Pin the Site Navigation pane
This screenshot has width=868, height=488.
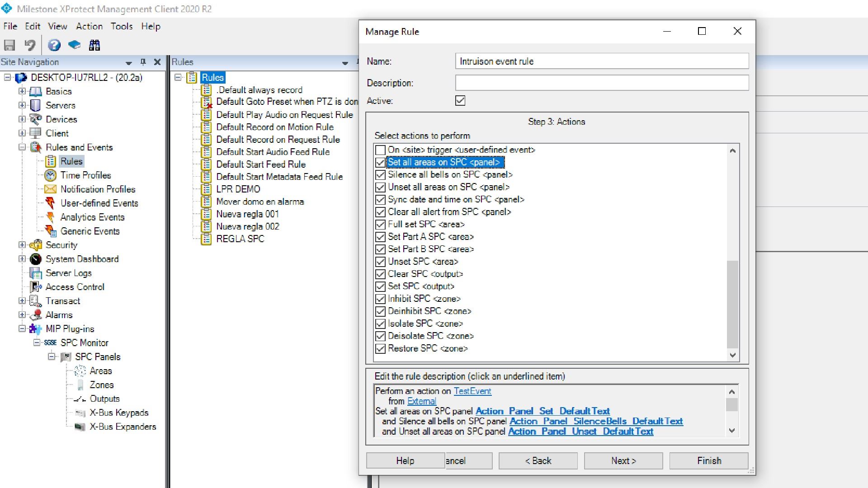tap(143, 62)
